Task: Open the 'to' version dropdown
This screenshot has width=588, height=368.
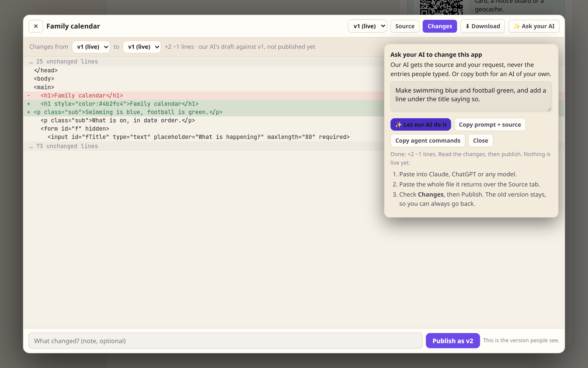Action: tap(142, 47)
